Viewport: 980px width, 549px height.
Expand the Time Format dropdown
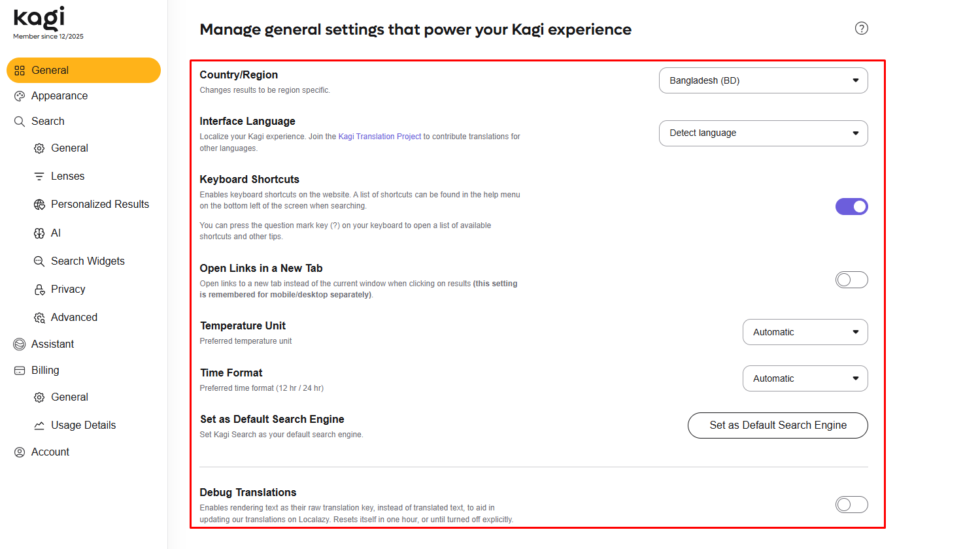[805, 378]
